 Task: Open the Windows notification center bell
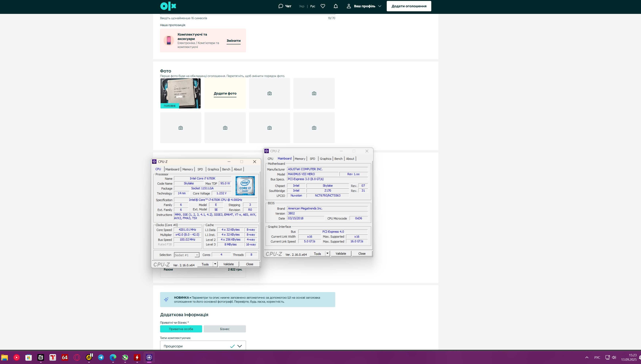[x=640, y=357]
